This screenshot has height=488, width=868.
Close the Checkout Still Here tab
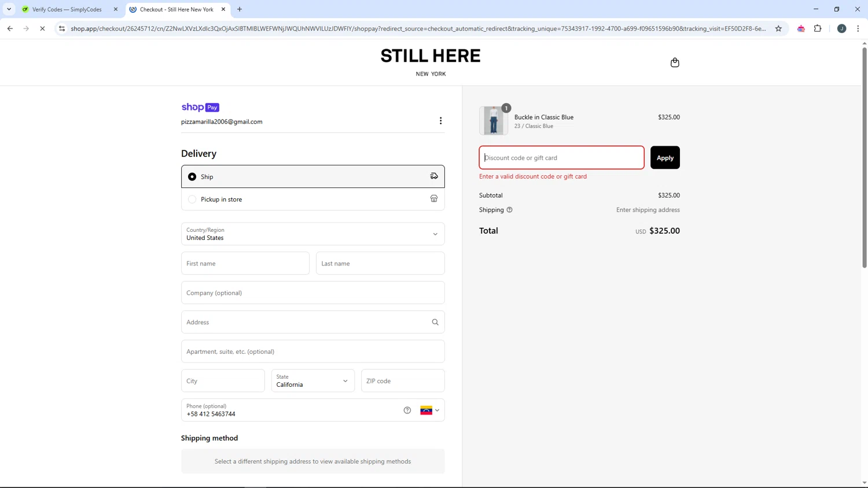click(x=223, y=9)
